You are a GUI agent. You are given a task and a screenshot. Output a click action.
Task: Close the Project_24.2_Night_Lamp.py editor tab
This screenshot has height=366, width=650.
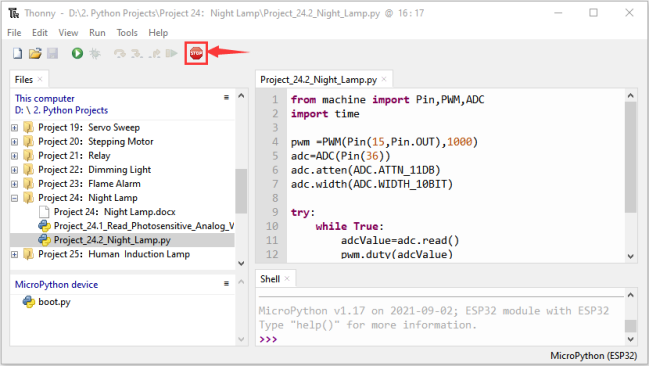384,79
